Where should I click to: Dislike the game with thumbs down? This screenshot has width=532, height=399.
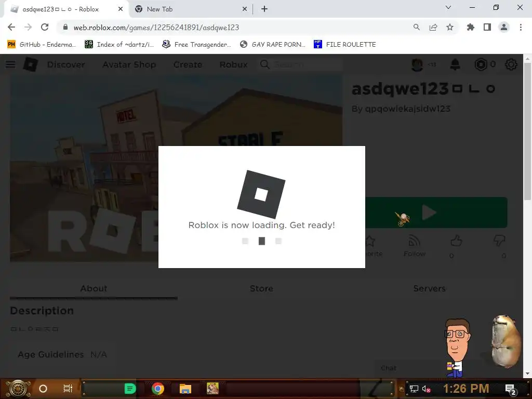(499, 241)
